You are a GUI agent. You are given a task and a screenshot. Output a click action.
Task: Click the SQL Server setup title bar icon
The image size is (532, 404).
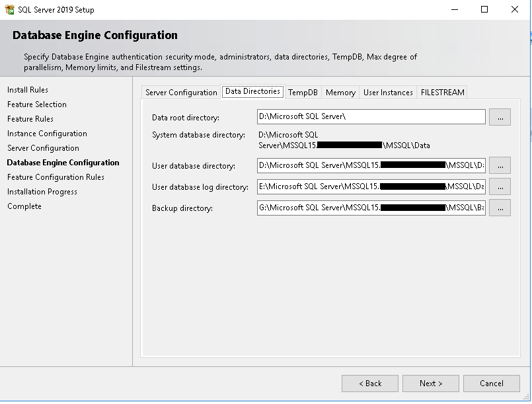click(9, 9)
